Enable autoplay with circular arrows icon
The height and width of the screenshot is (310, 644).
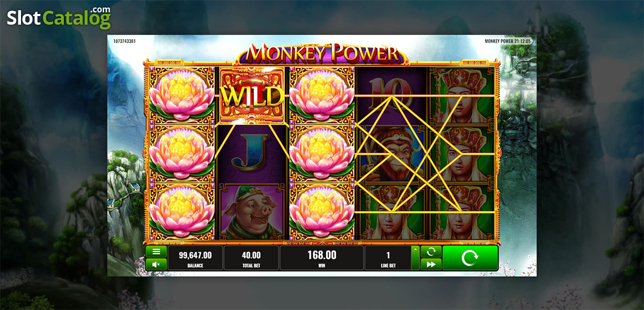pyautogui.click(x=431, y=252)
